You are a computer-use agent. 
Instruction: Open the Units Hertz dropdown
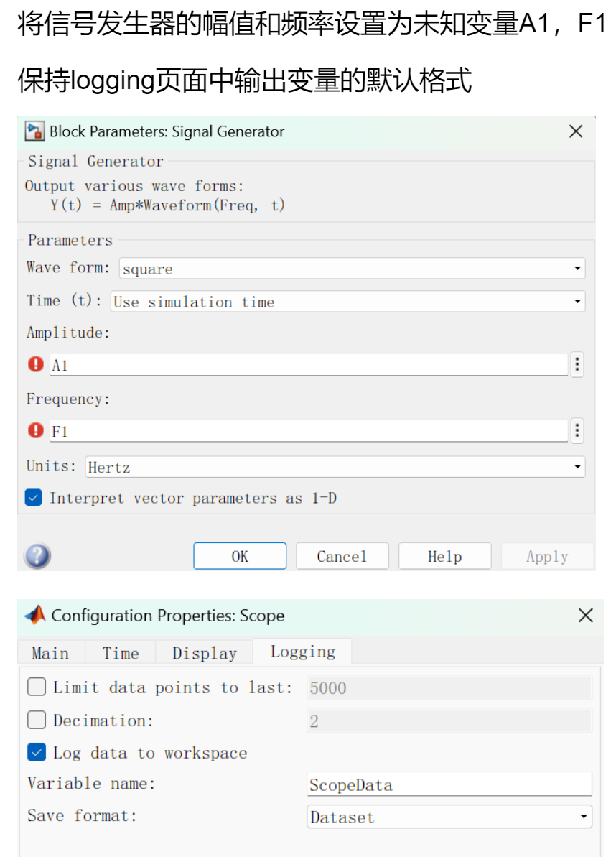(x=335, y=467)
